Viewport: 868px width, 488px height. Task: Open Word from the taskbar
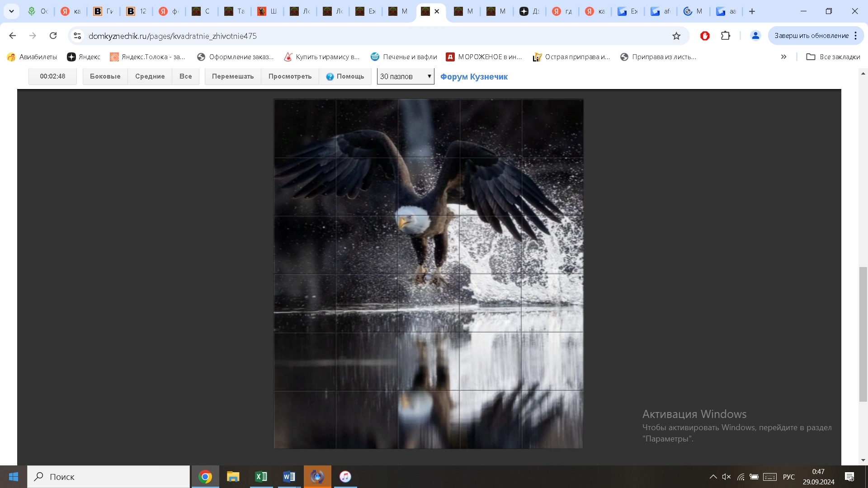tap(289, 477)
